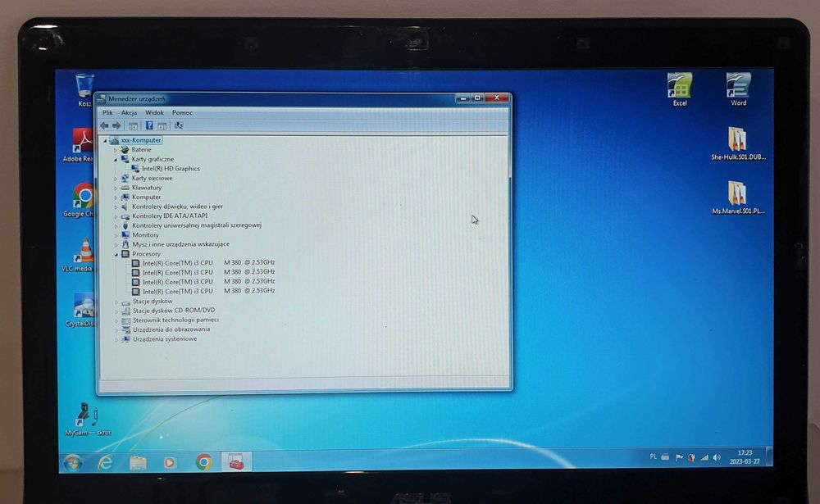The width and height of the screenshot is (820, 504).
Task: Select Kontrolery IDE ATA/ATAPI row
Action: click(x=170, y=216)
